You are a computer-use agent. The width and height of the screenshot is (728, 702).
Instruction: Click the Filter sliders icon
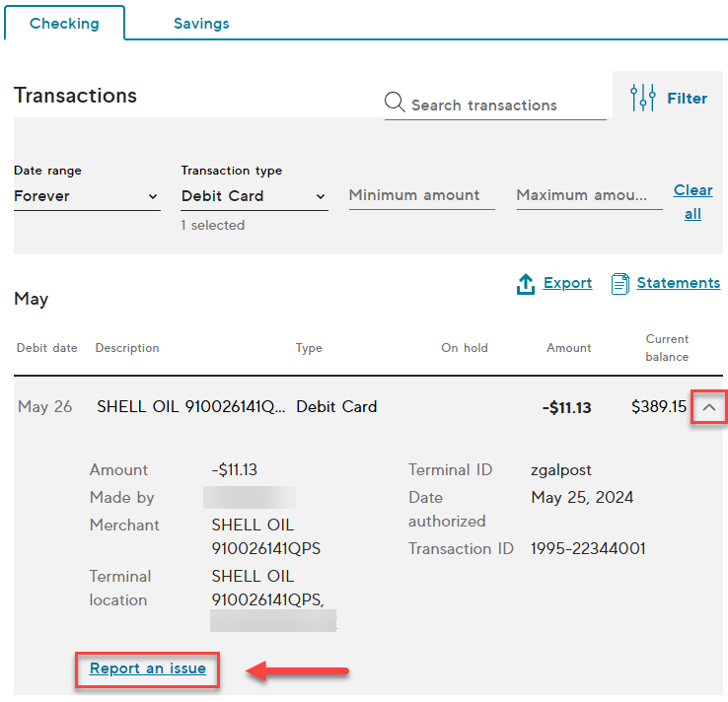(643, 98)
